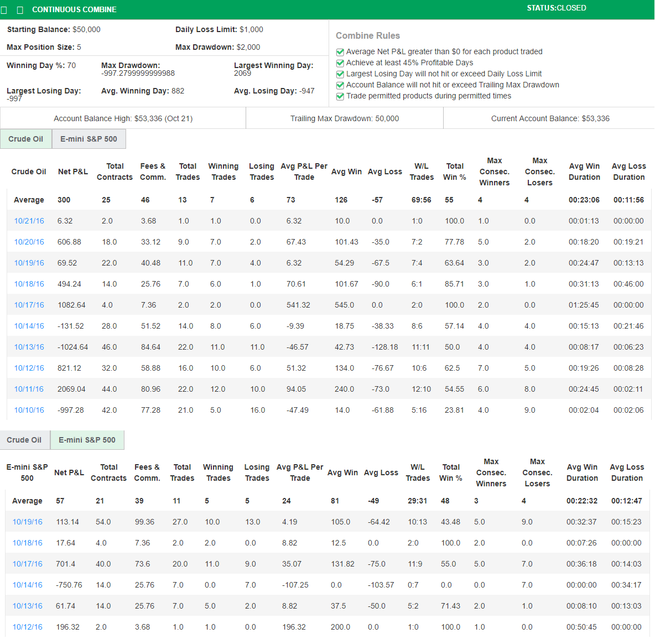655x644 pixels.
Task: Click the second square icon in the title bar
Action: (20, 9)
